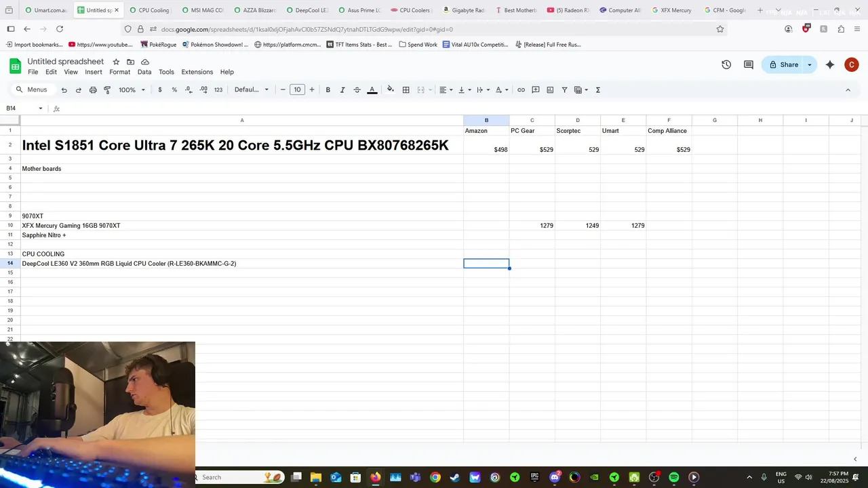Click the Move to folder icon

(130, 62)
